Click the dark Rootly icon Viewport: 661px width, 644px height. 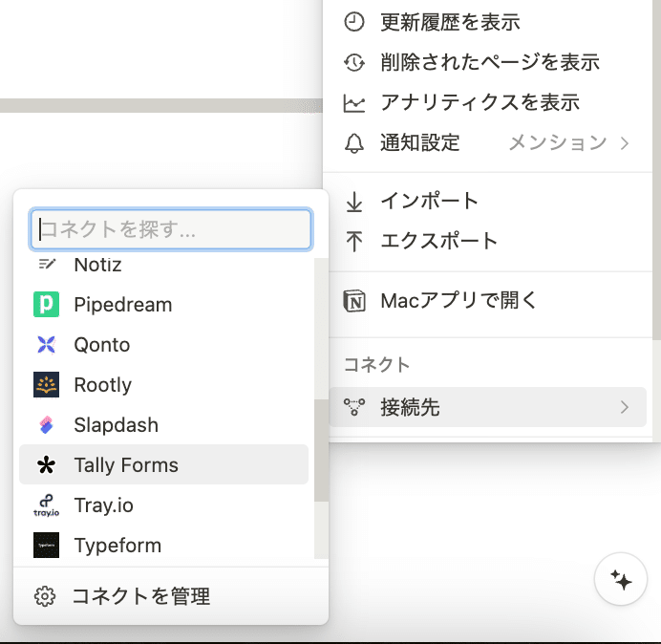tap(47, 385)
